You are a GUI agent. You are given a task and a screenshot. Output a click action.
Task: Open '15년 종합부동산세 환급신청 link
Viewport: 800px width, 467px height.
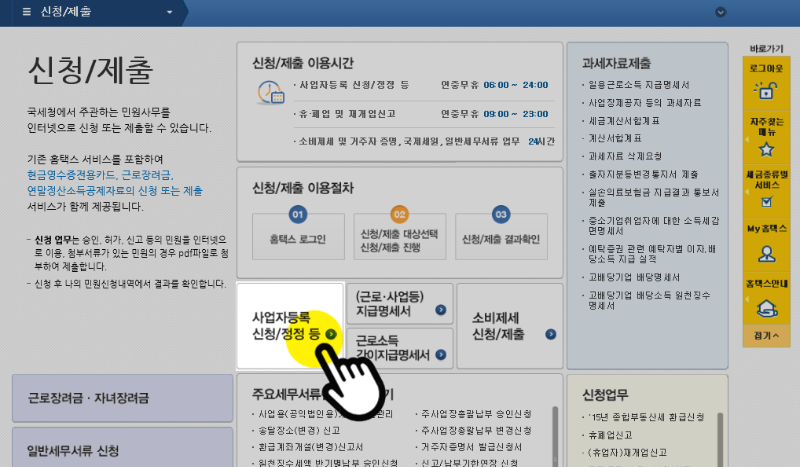tap(646, 417)
